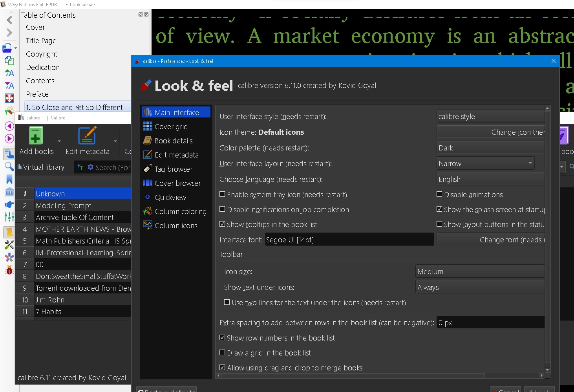Open a book via the blue folder icon
The image size is (574, 392).
[x=7, y=48]
